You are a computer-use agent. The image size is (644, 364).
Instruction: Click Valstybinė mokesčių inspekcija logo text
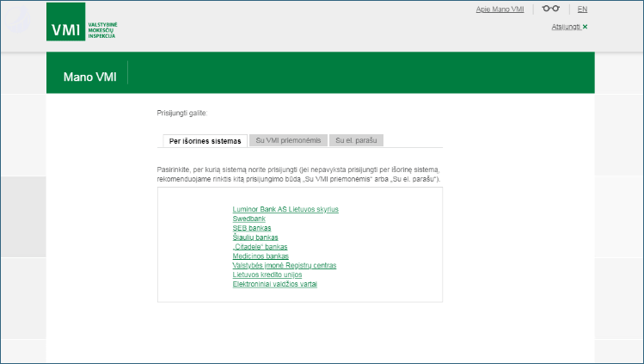pyautogui.click(x=102, y=30)
